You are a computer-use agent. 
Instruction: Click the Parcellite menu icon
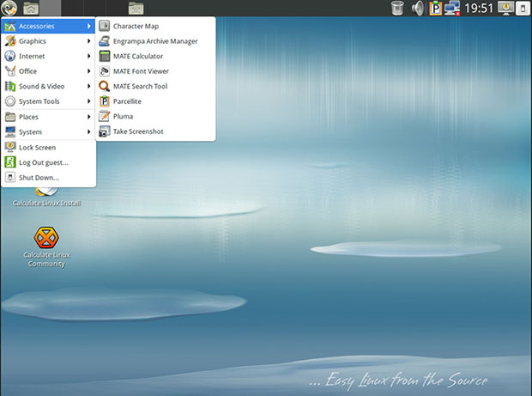[x=104, y=101]
